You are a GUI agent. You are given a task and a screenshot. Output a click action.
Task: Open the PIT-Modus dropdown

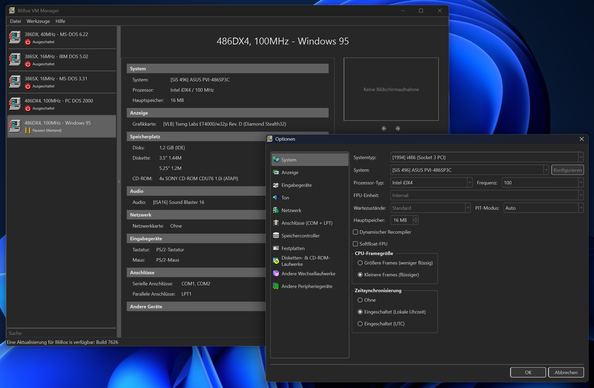point(543,208)
